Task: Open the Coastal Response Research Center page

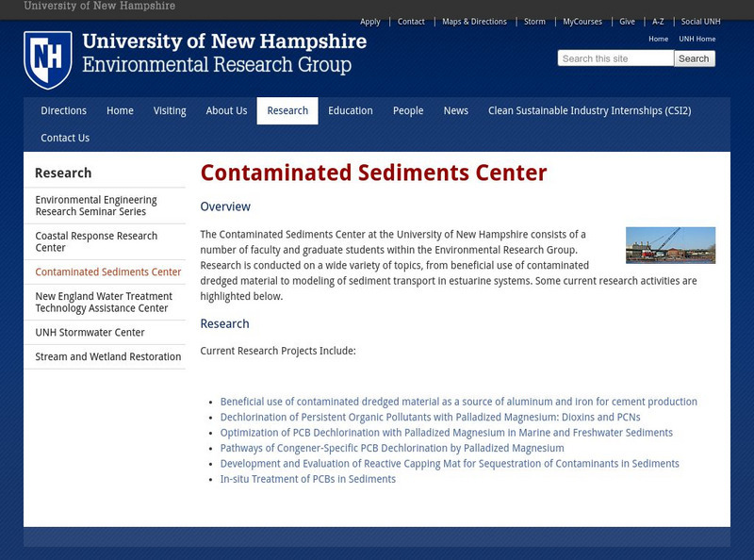Action: 96,241
